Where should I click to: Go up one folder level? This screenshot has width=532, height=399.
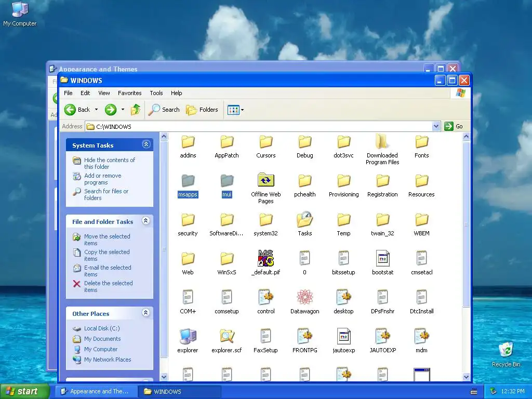136,110
